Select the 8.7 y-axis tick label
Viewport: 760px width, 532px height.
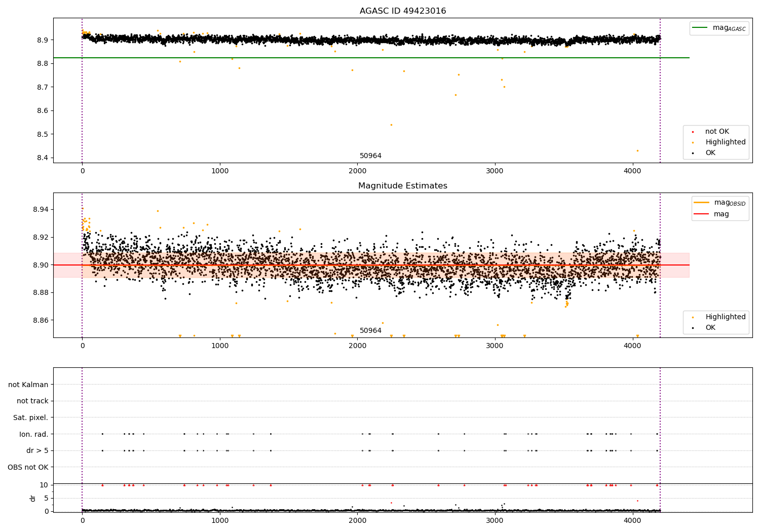(44, 87)
